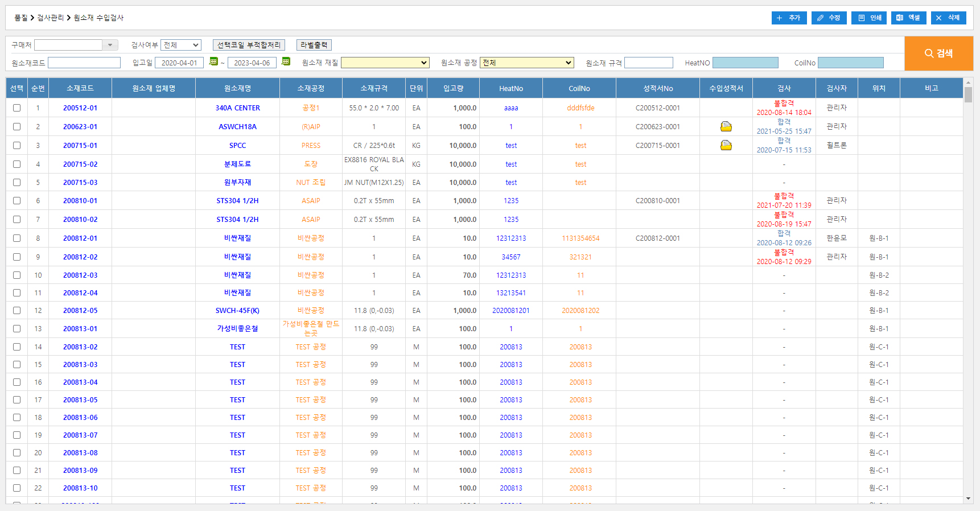The image size is (980, 511).
Task: Click the 추가 (add) button
Action: point(789,18)
